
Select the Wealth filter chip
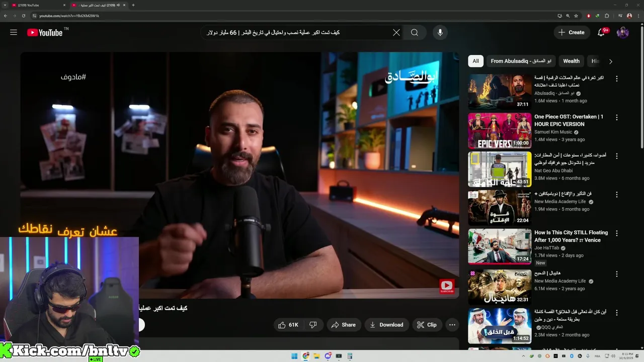(x=571, y=61)
